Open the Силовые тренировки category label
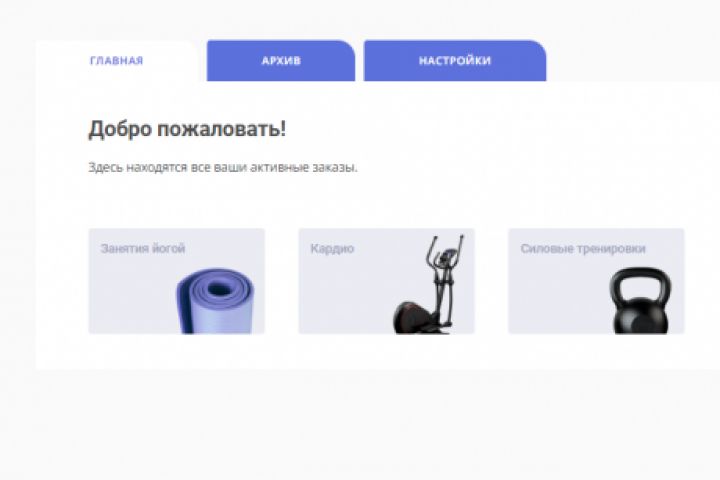 pyautogui.click(x=583, y=248)
